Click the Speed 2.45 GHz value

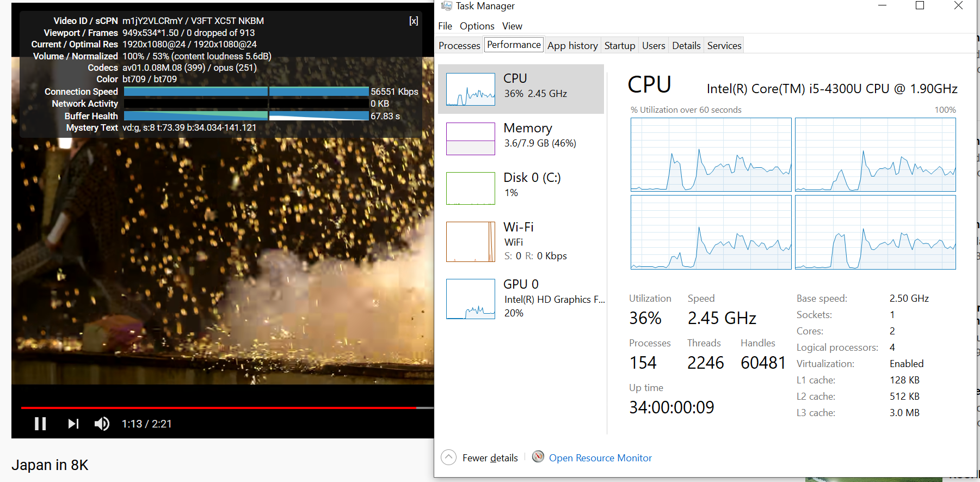pos(722,318)
